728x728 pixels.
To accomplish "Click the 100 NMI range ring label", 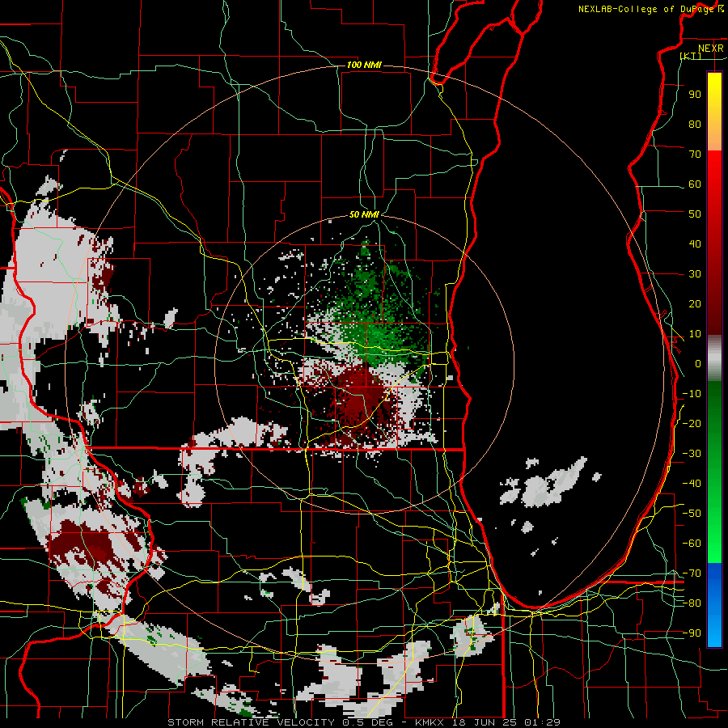I will 364,65.
